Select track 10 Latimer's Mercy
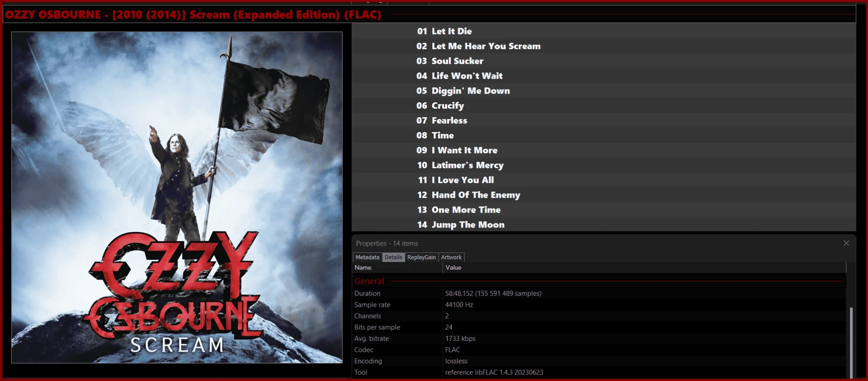 604,166
